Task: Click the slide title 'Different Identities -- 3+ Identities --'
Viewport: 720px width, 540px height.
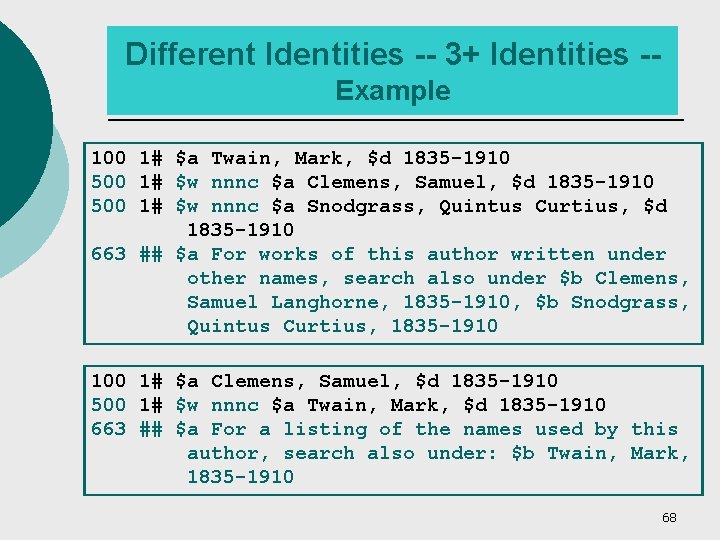Action: click(393, 54)
